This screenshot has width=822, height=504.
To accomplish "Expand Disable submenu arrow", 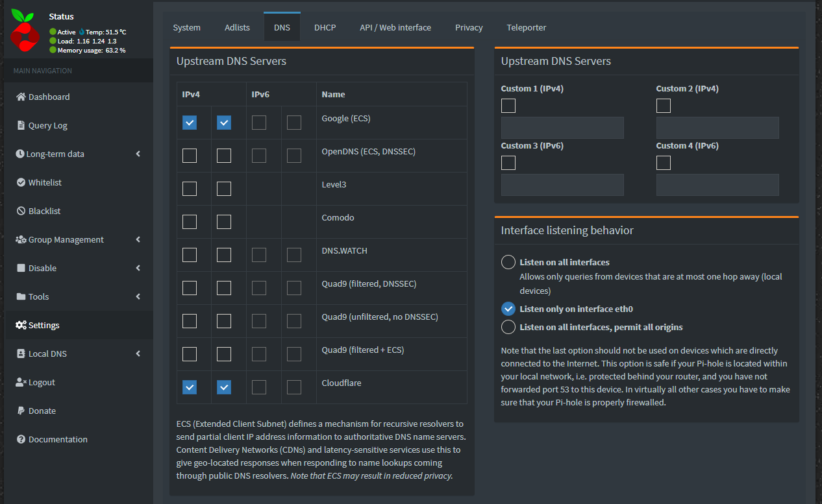I will (138, 268).
